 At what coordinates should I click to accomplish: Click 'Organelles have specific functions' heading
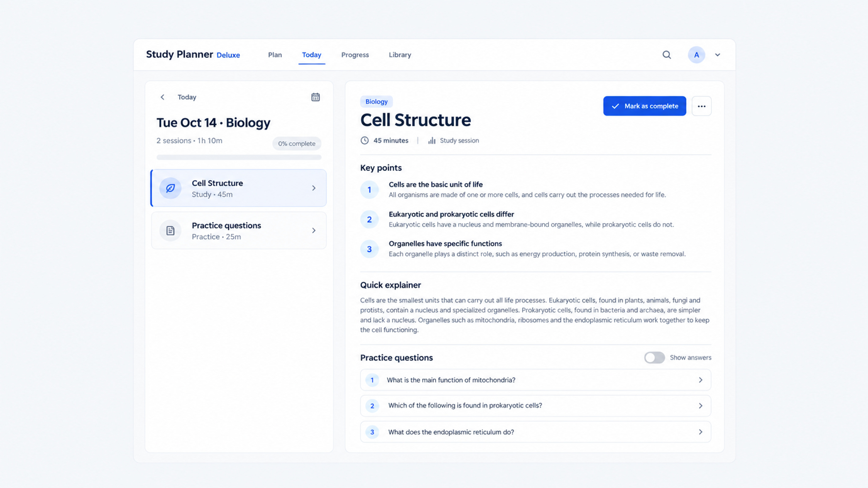tap(445, 244)
